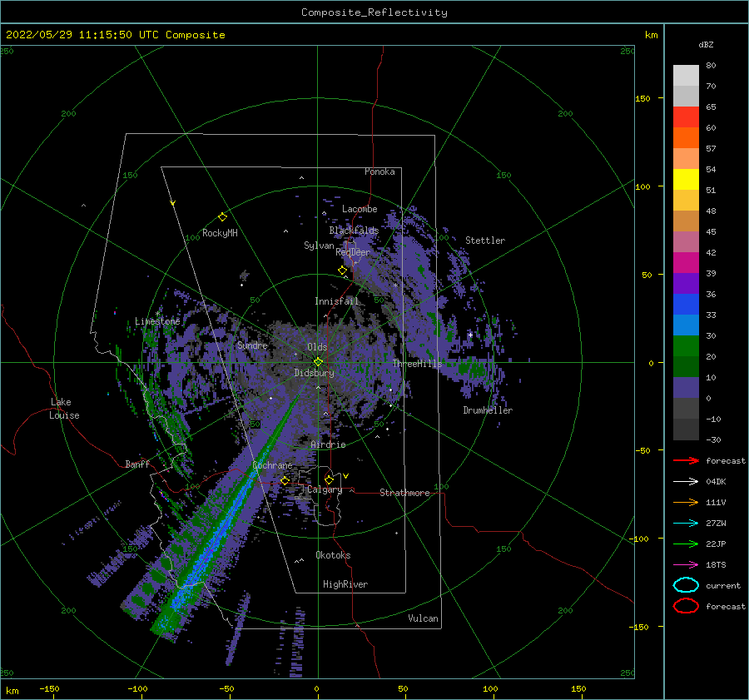Click the cyan current ellipse icon
Screen dimensions: 749x700
point(686,585)
